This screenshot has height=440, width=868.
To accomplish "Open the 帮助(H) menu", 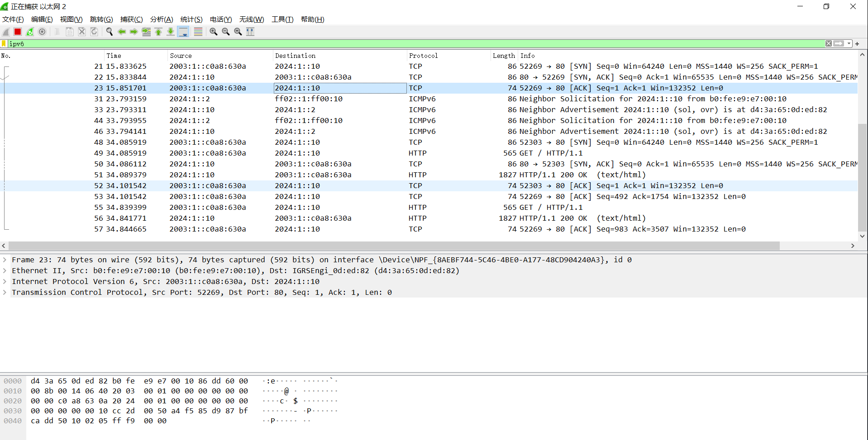I will [x=313, y=19].
